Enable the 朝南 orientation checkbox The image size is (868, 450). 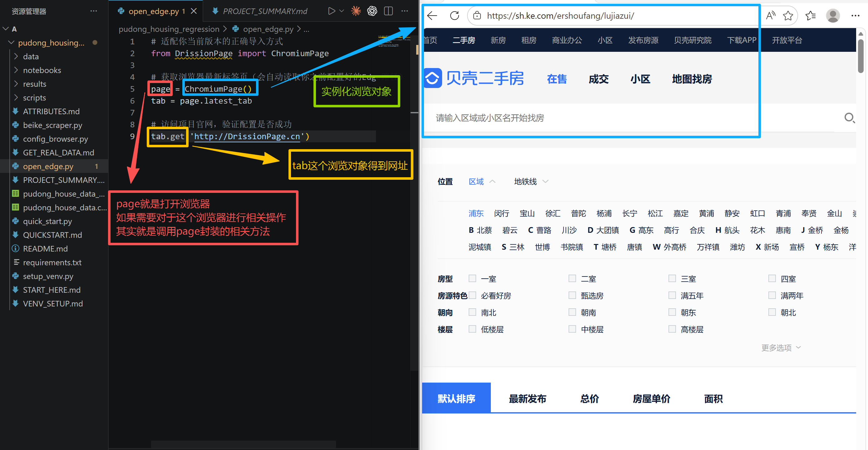click(x=572, y=312)
